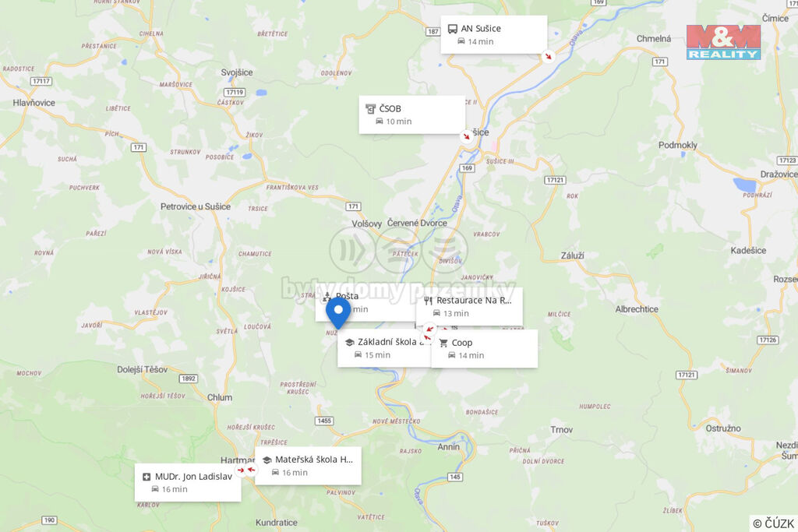Click the red arrow marker below ČSOB card
The height and width of the screenshot is (532, 798).
(x=466, y=136)
